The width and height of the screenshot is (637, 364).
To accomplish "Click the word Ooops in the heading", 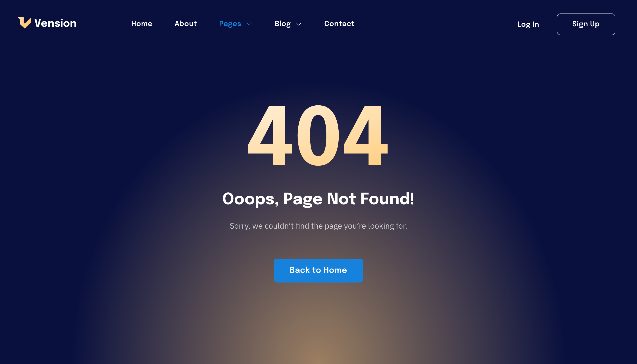I will (251, 199).
